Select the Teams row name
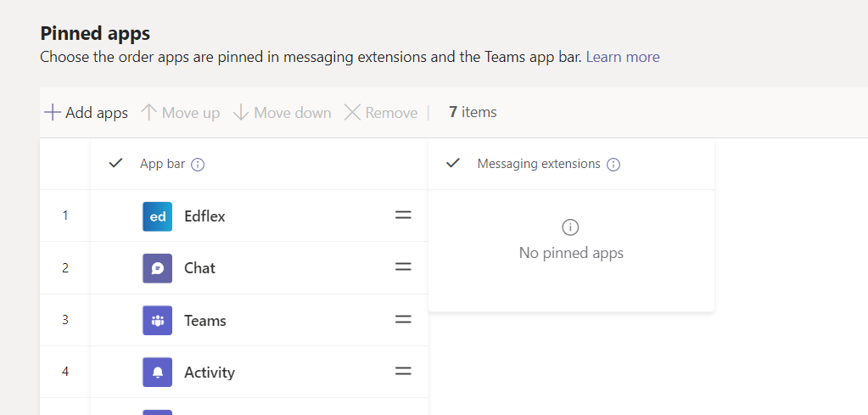Image resolution: width=868 pixels, height=415 pixels. [205, 321]
